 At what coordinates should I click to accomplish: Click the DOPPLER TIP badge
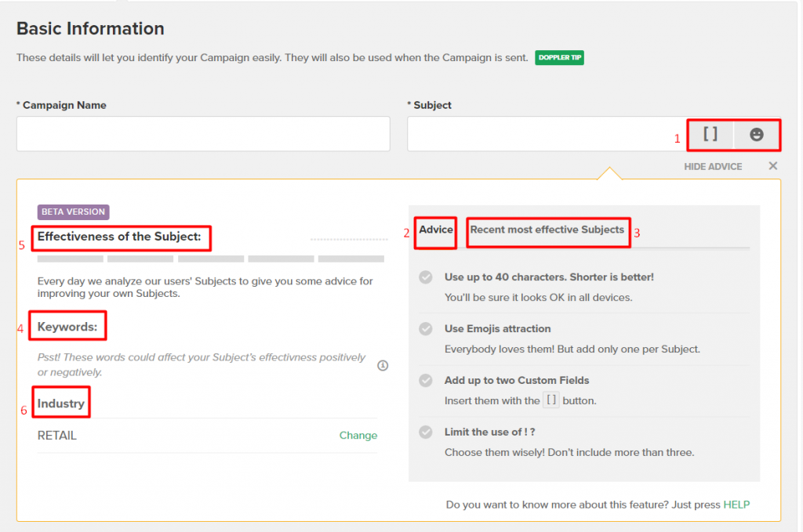tap(559, 57)
